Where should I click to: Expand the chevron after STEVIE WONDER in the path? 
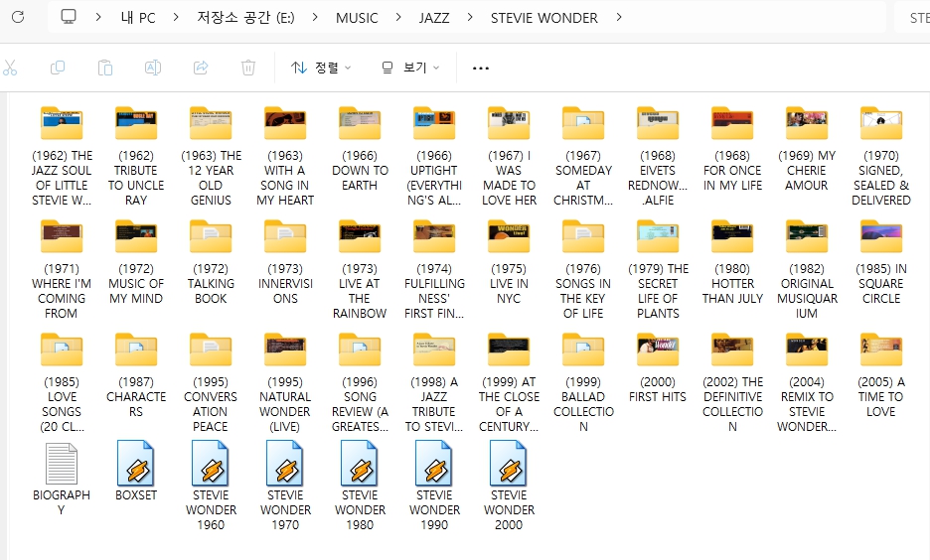619,18
